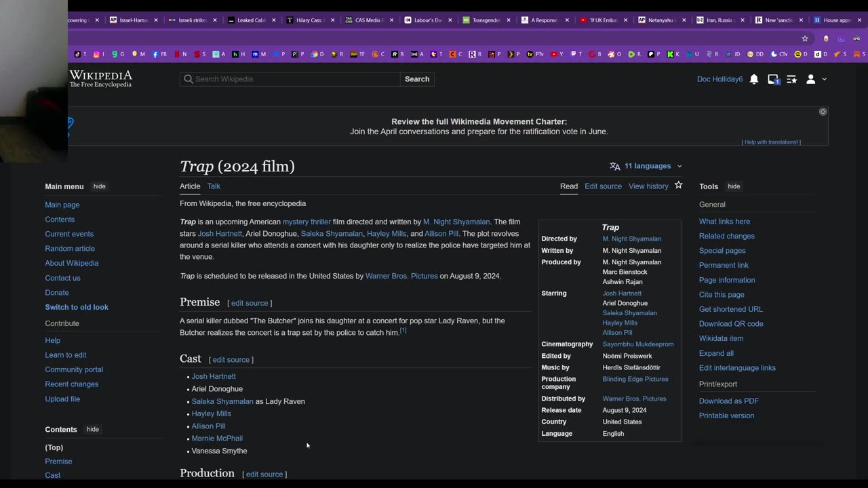Click the language translate icon

click(x=614, y=166)
